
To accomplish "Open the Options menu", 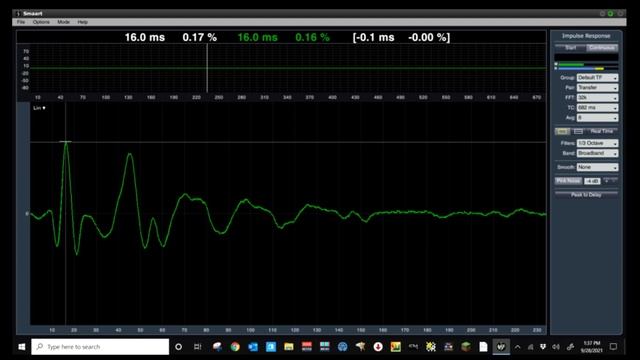I will 41,22.
